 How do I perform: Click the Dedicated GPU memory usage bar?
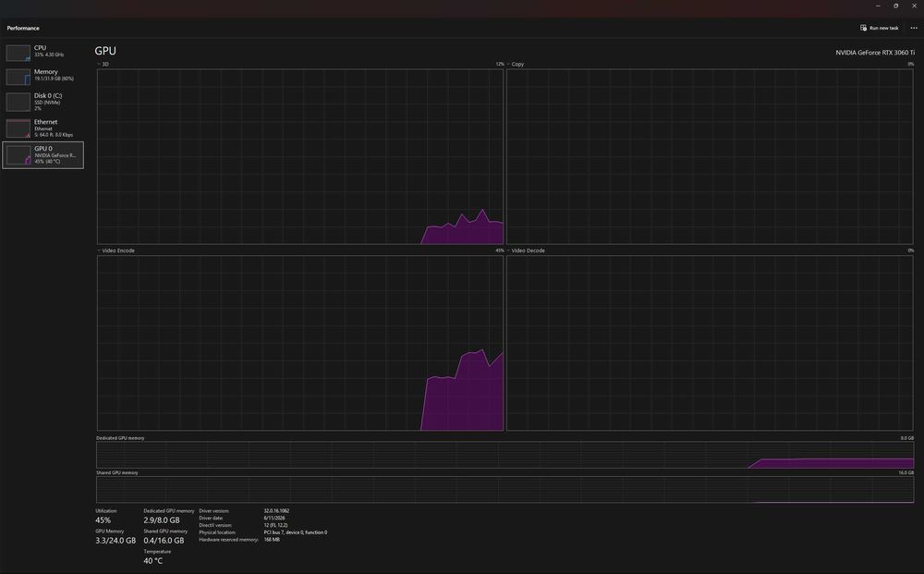505,455
